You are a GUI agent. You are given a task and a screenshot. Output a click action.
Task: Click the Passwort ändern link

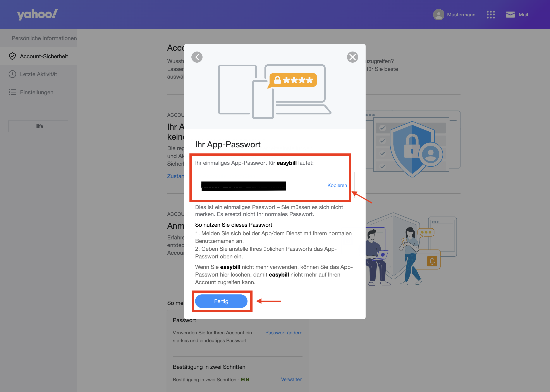tap(284, 333)
